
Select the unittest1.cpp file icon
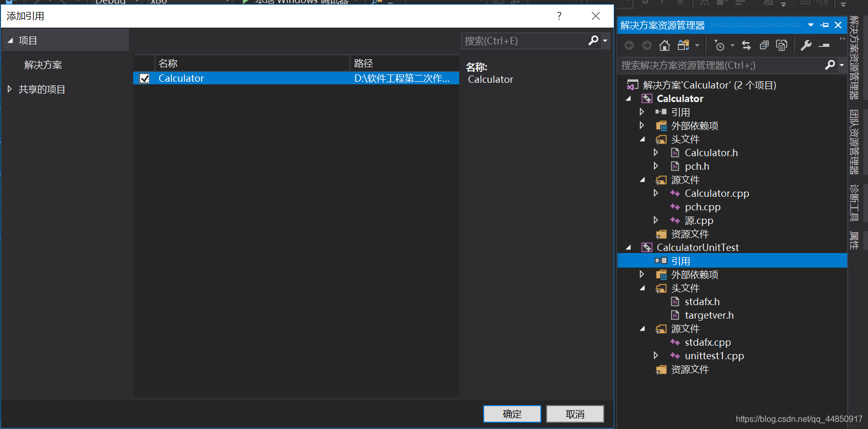[675, 356]
